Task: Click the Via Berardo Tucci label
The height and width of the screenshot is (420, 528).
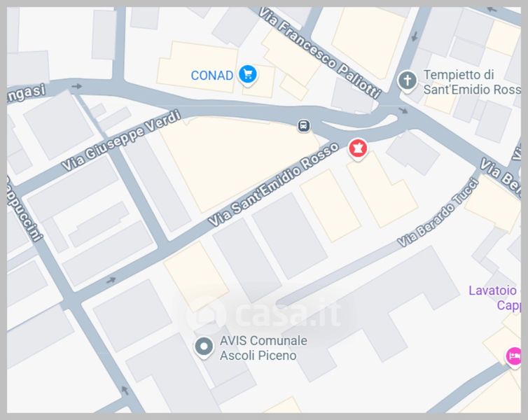Action: (438, 213)
